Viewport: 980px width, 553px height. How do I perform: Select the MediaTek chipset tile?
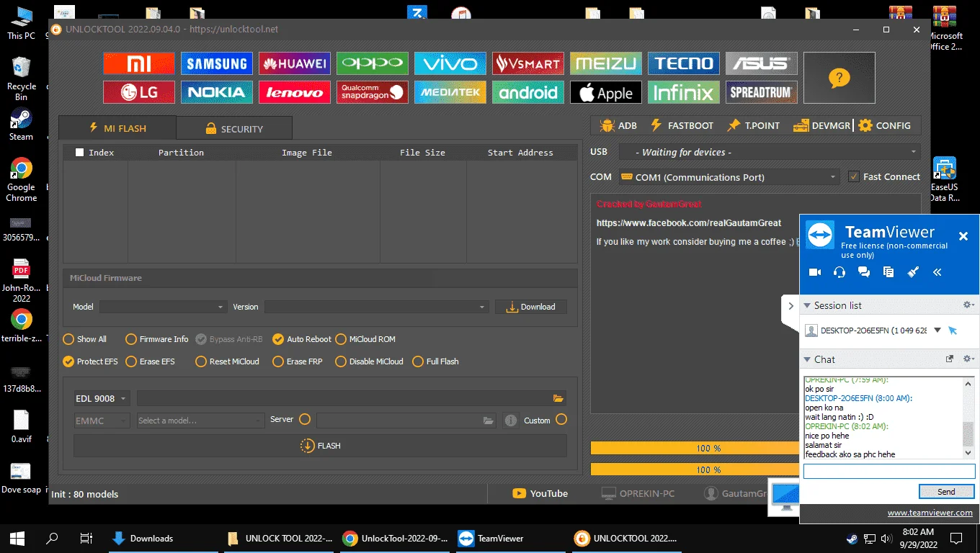[x=450, y=92]
